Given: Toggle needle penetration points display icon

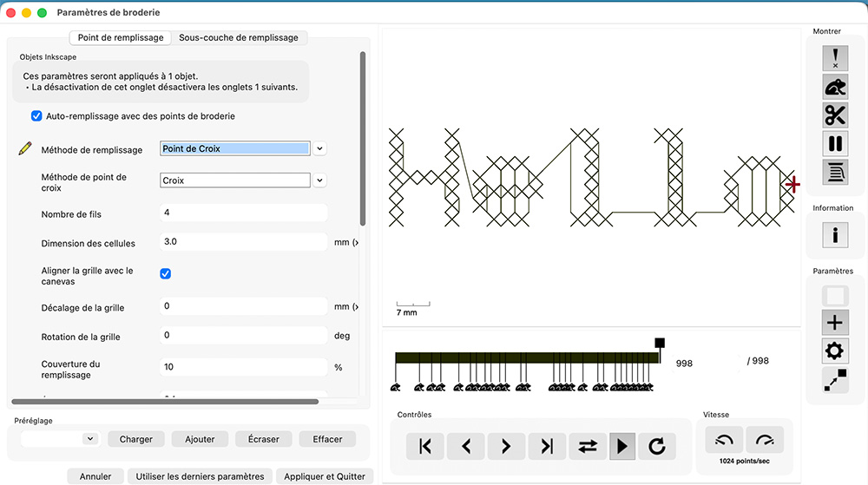Looking at the screenshot, I should point(835,58).
